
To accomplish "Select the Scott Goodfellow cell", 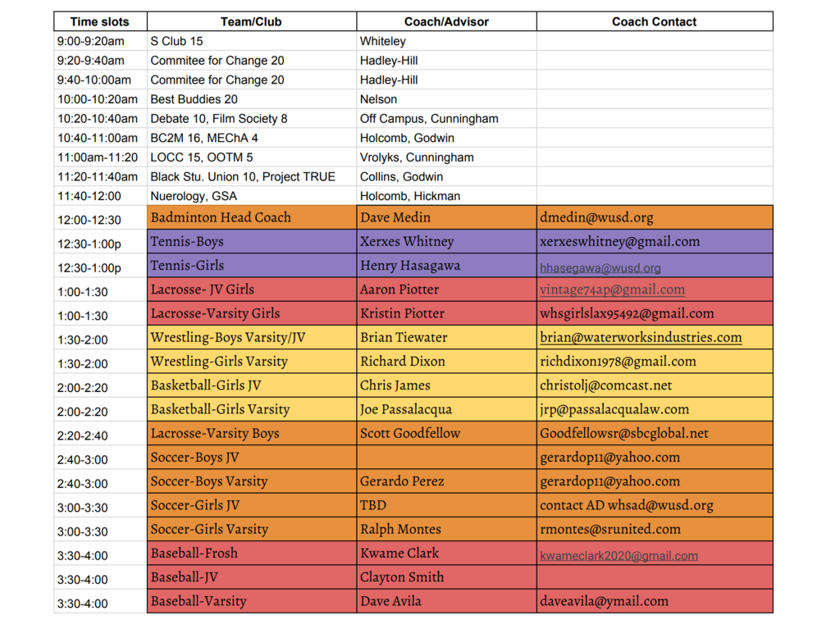I will (x=446, y=434).
